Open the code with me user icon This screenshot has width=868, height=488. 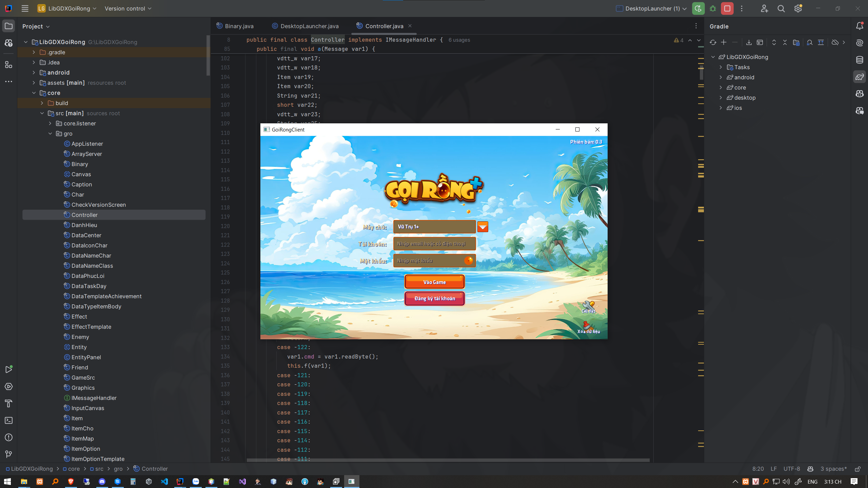tap(764, 8)
